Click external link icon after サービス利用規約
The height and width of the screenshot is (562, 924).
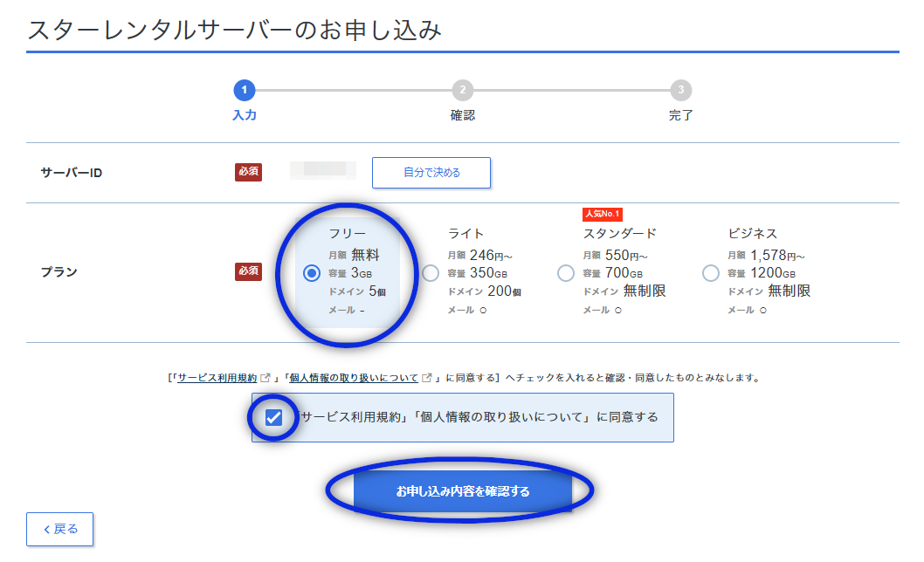(x=265, y=378)
